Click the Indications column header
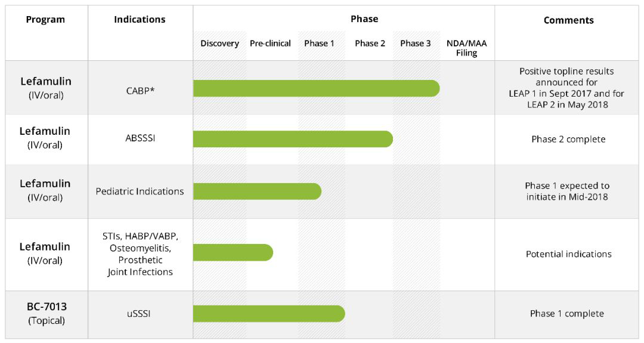 tap(140, 20)
